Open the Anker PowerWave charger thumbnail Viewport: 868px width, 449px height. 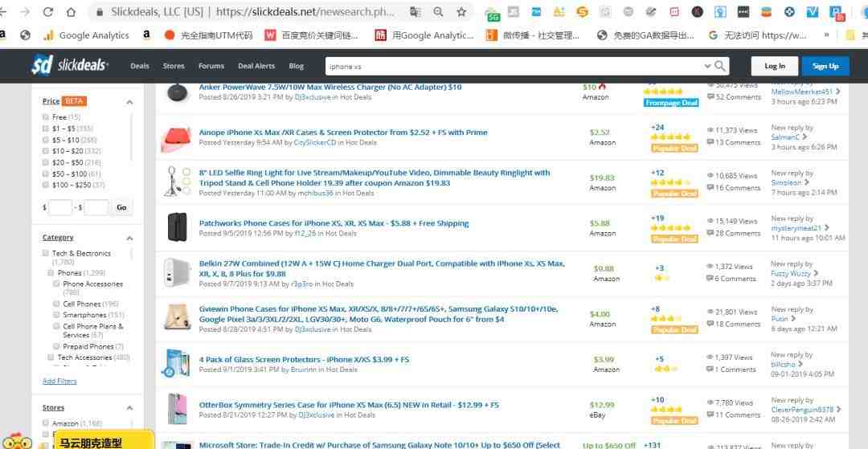pyautogui.click(x=177, y=92)
